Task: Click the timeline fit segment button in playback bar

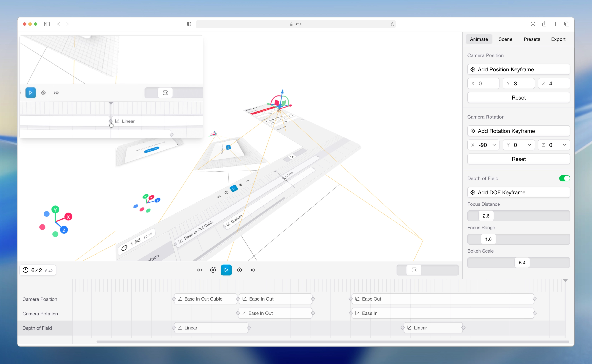Action: tap(414, 270)
